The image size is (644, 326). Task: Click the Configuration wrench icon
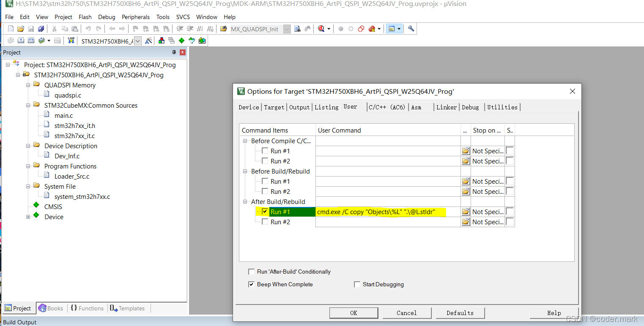pos(411,29)
